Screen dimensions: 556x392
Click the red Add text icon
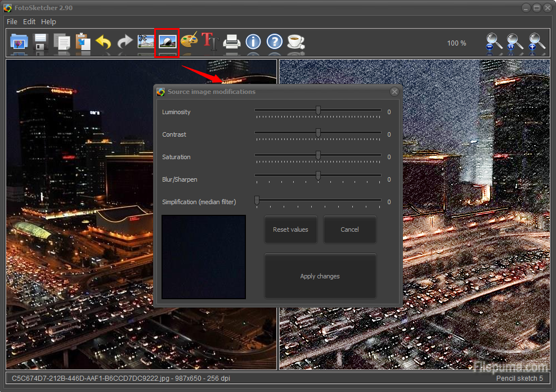[x=210, y=41]
